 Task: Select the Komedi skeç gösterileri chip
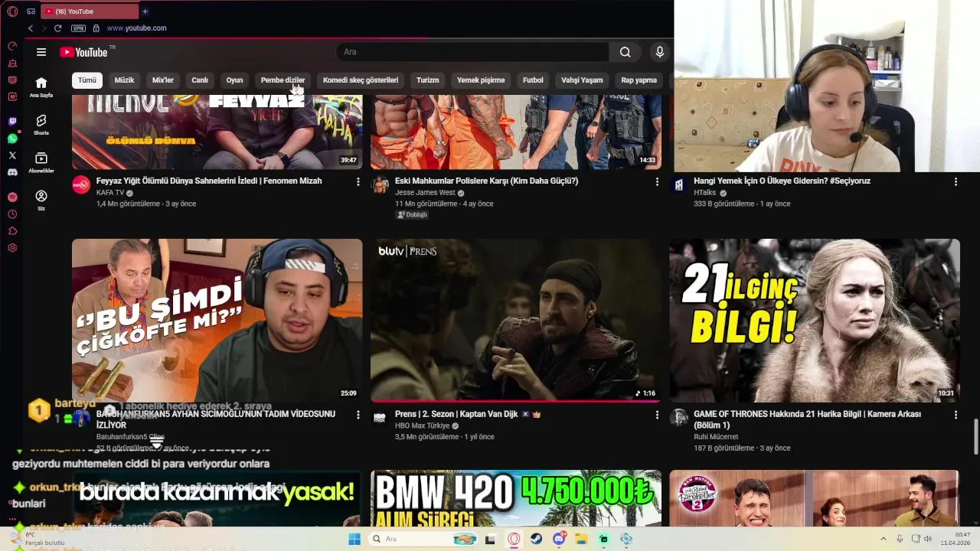[361, 80]
